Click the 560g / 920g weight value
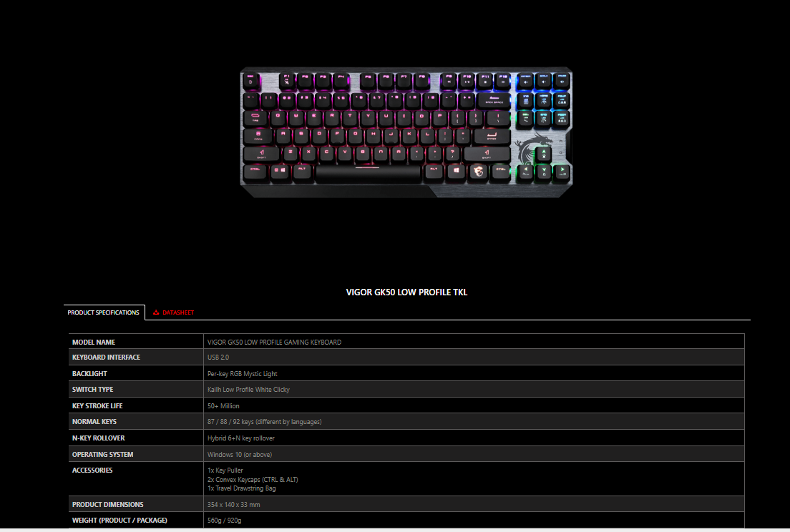The width and height of the screenshot is (790, 532). pos(224,521)
